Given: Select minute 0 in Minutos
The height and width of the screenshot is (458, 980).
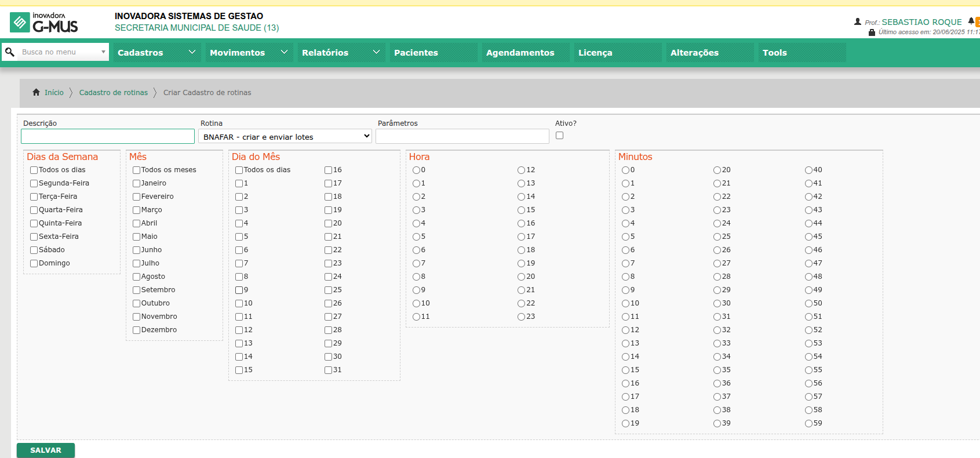Looking at the screenshot, I should pyautogui.click(x=625, y=170).
